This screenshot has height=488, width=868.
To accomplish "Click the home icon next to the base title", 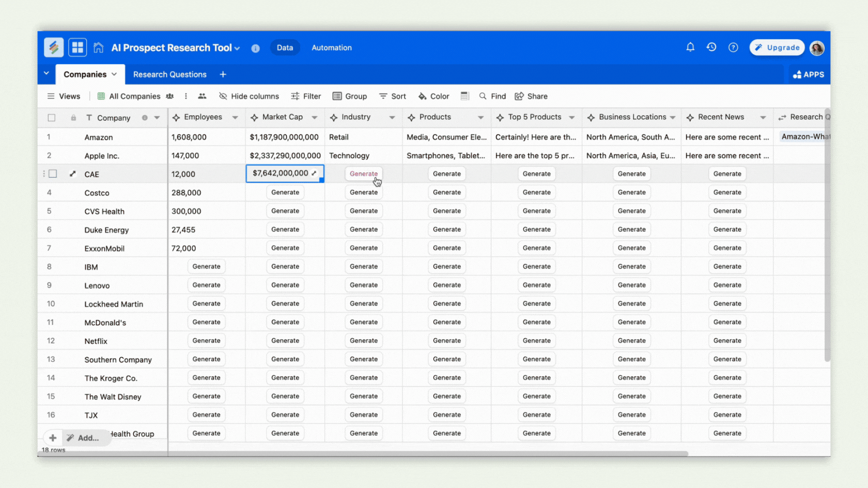I will (x=98, y=47).
